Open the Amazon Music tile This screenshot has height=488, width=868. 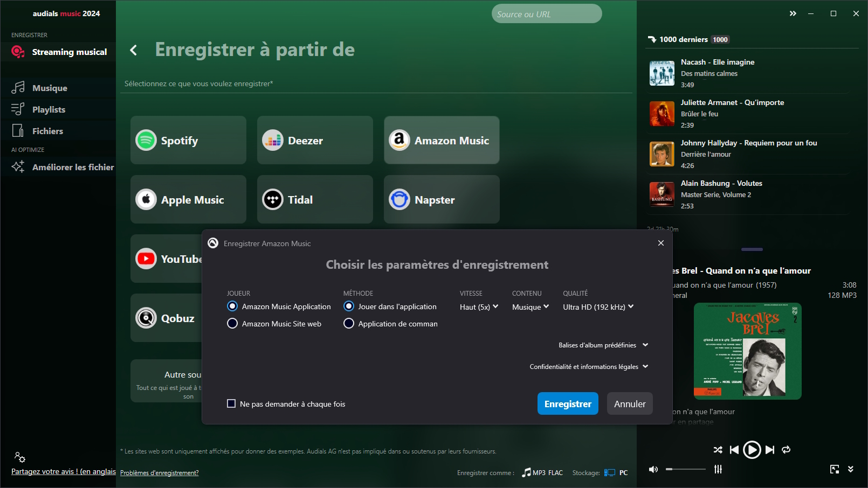442,140
